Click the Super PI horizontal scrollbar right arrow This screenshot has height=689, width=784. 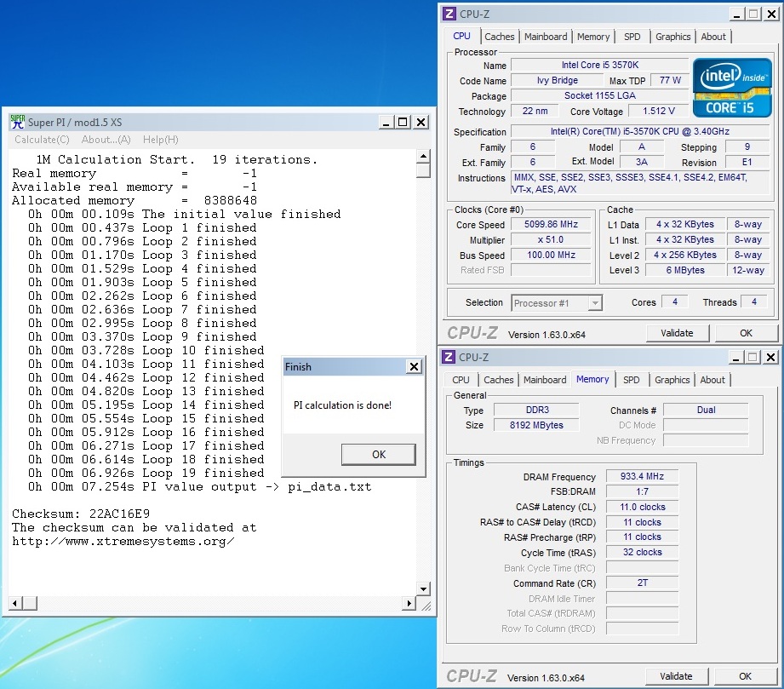(x=409, y=604)
